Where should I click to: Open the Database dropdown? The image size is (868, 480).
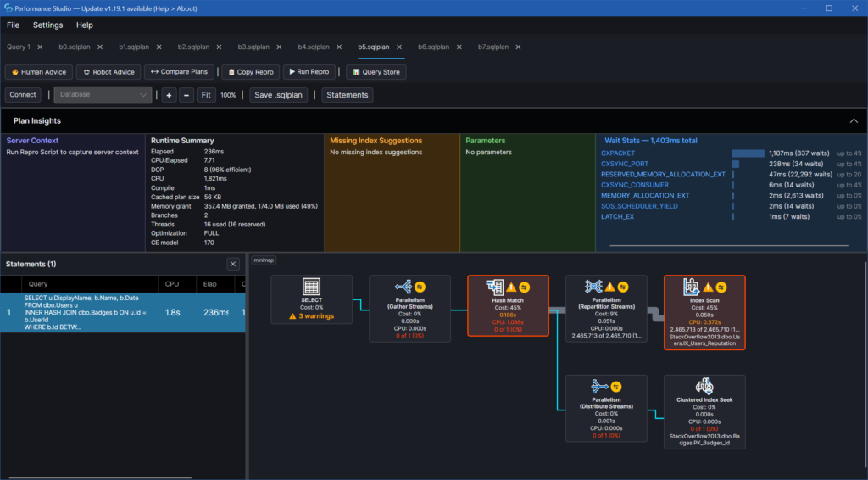coord(103,95)
